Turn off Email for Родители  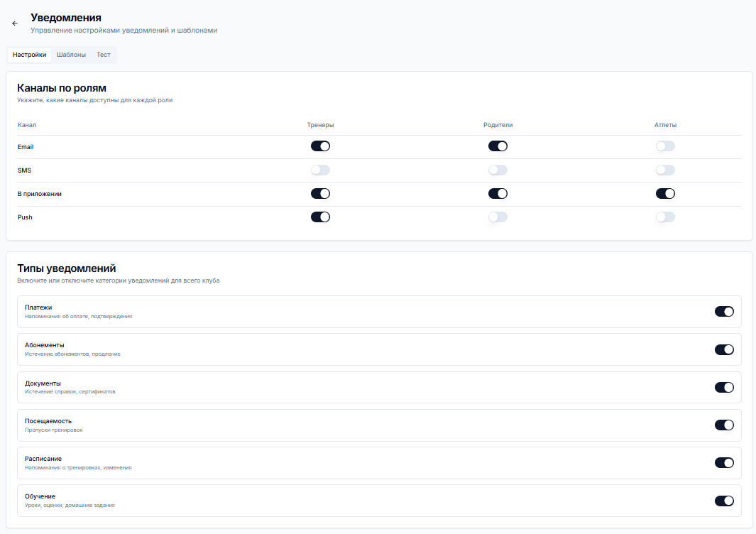(x=498, y=146)
